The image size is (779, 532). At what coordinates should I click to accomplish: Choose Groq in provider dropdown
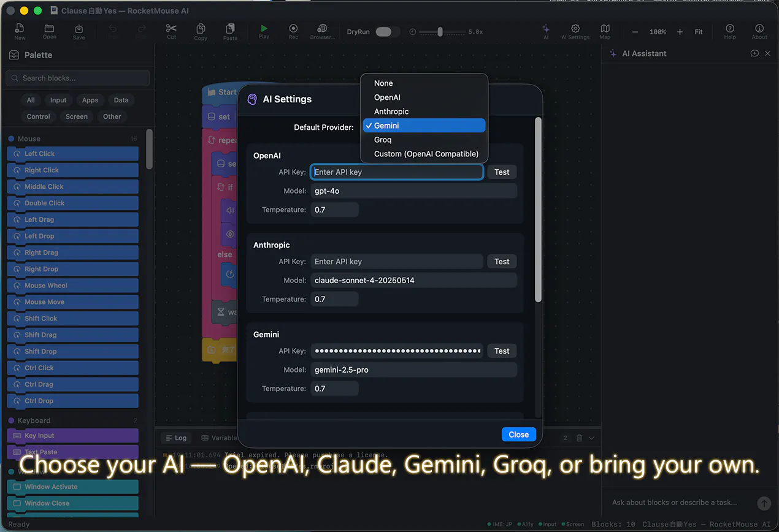coord(424,140)
